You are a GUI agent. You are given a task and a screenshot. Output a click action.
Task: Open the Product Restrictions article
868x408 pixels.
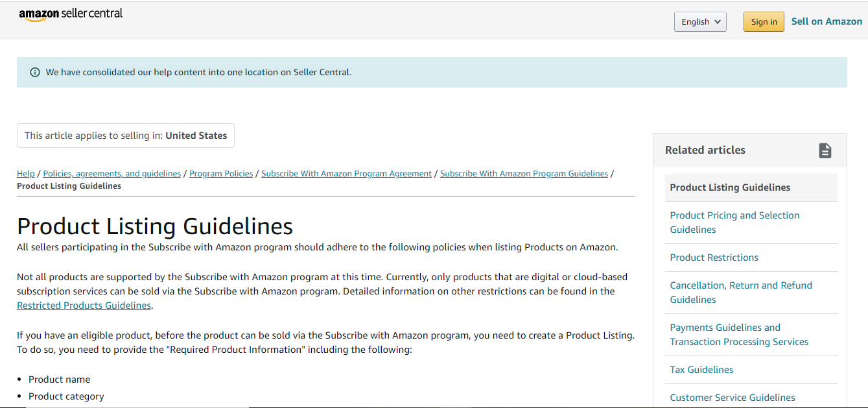pyautogui.click(x=714, y=257)
